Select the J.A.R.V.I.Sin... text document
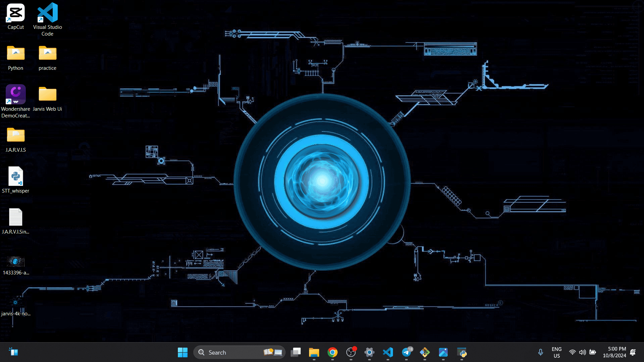 click(15, 221)
